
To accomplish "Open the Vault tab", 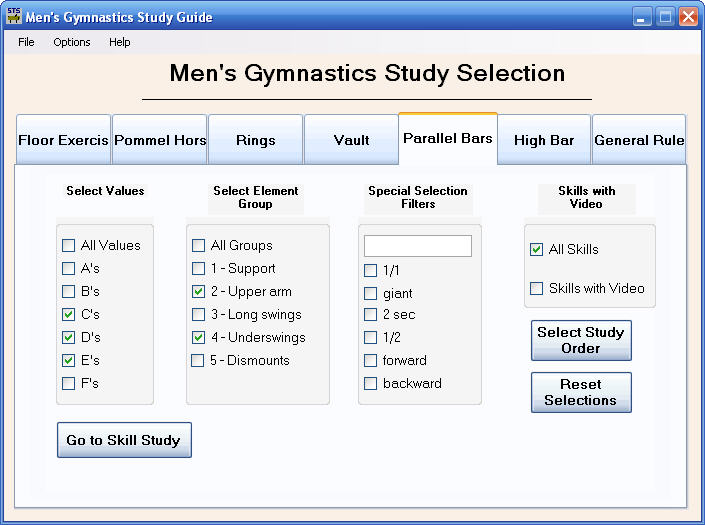I will point(351,140).
